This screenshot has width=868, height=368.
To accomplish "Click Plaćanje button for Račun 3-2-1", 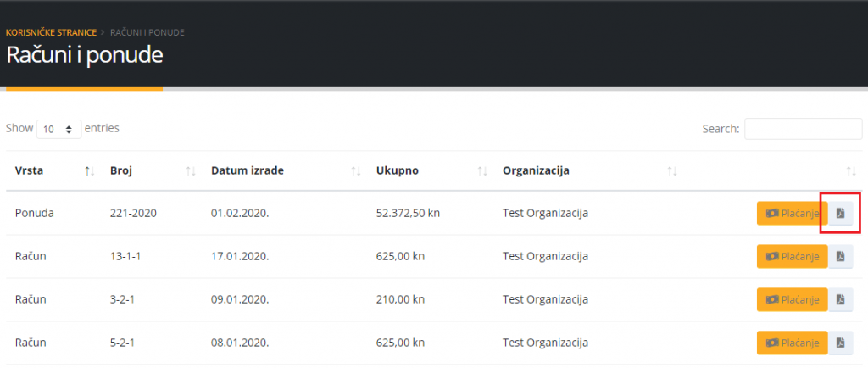I will coord(792,299).
